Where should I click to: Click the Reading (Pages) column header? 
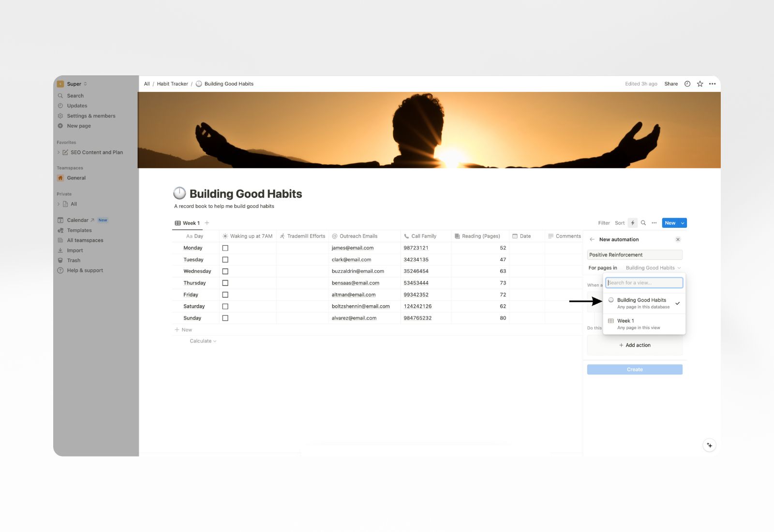(480, 236)
